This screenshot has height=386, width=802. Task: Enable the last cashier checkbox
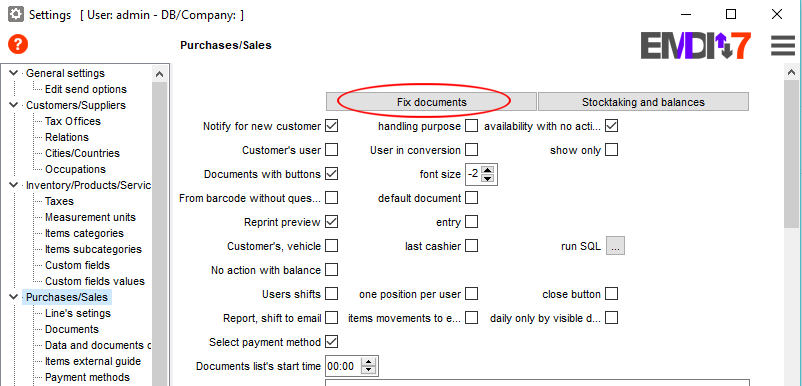(x=472, y=246)
